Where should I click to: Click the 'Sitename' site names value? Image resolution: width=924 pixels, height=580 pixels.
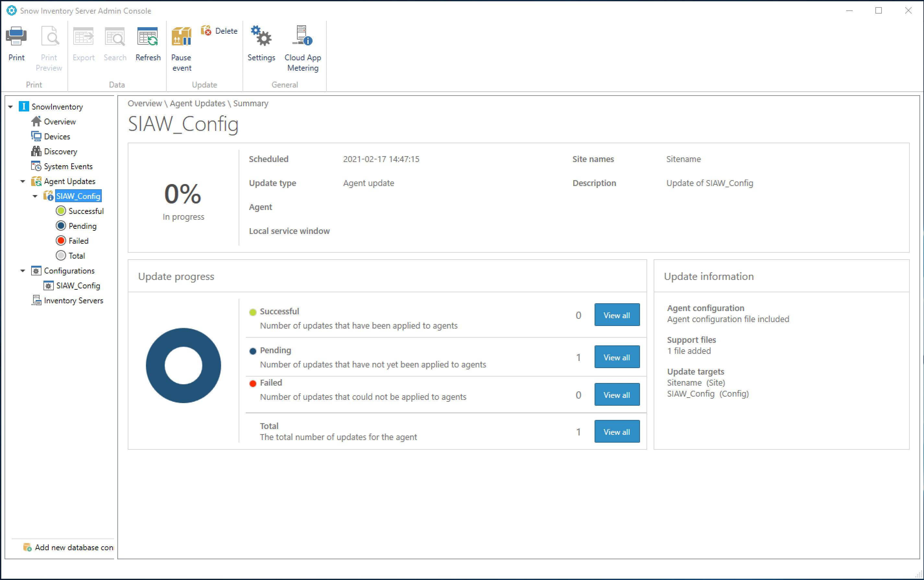coord(683,159)
